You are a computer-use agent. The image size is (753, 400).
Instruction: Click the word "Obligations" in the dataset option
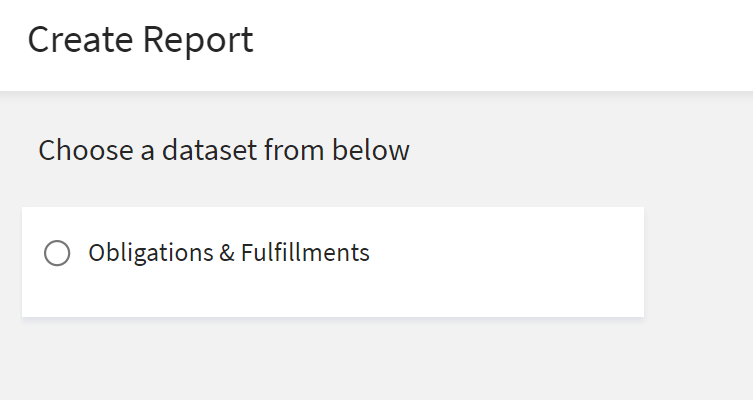[150, 254]
